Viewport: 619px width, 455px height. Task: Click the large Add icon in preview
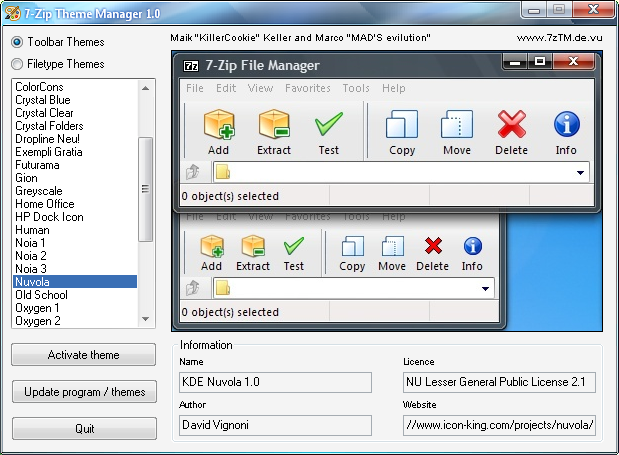pos(219,124)
